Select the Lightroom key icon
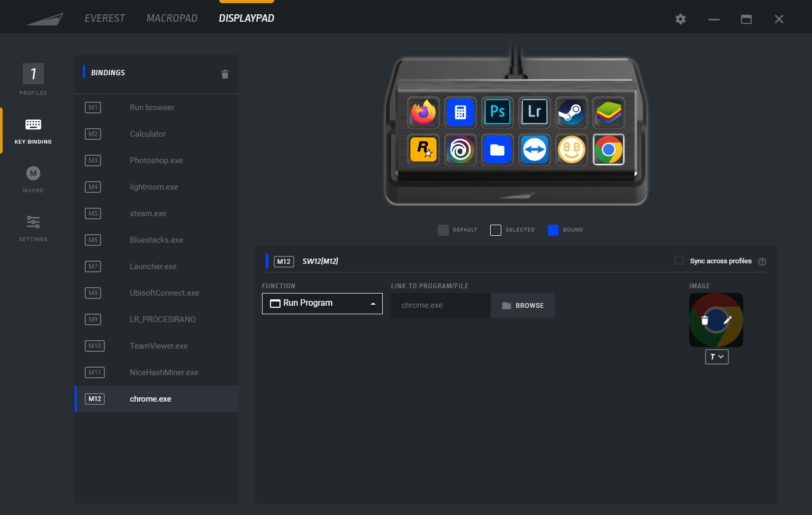Image resolution: width=812 pixels, height=515 pixels. coord(535,112)
